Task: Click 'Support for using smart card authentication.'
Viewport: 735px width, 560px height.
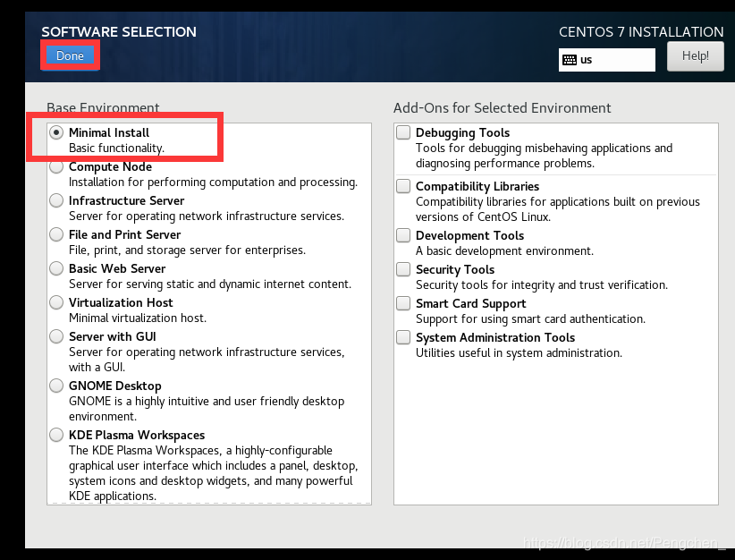Action: [x=530, y=319]
